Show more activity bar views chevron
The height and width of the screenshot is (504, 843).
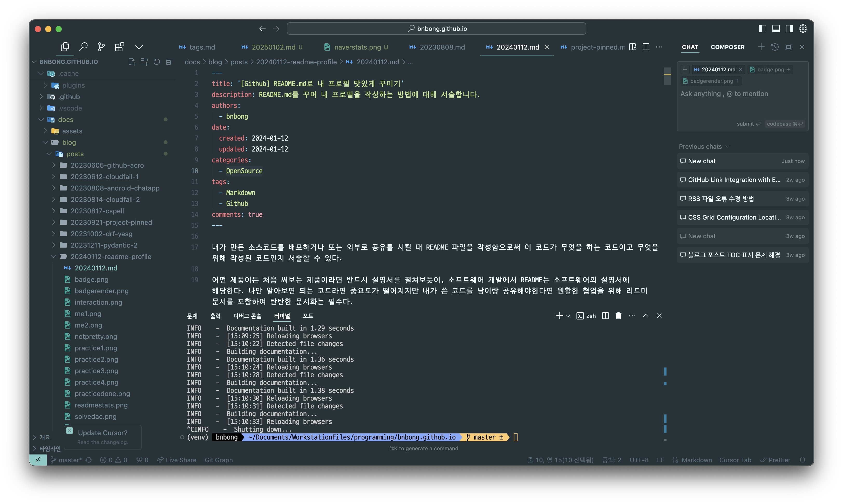tap(139, 47)
